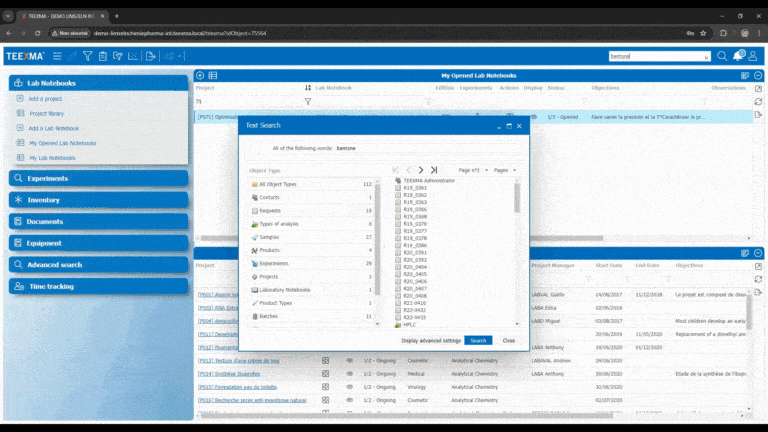Jump to last page in Text Search results
The height and width of the screenshot is (432, 768).
tap(434, 170)
